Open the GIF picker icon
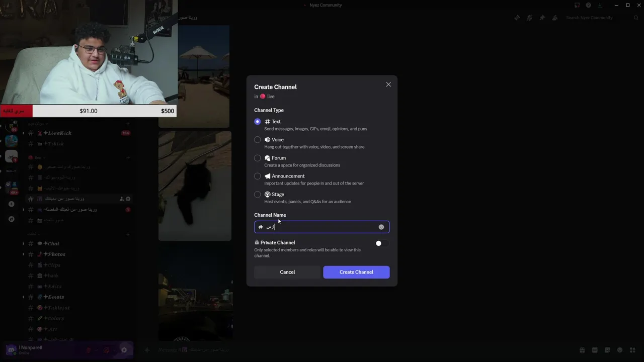 point(595,350)
